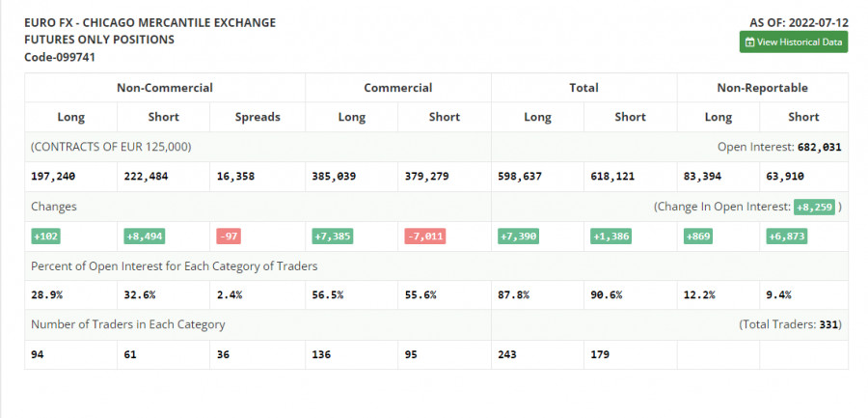Image resolution: width=868 pixels, height=418 pixels.
Task: Click Non-Commercial short value 222,484
Action: pyautogui.click(x=147, y=177)
